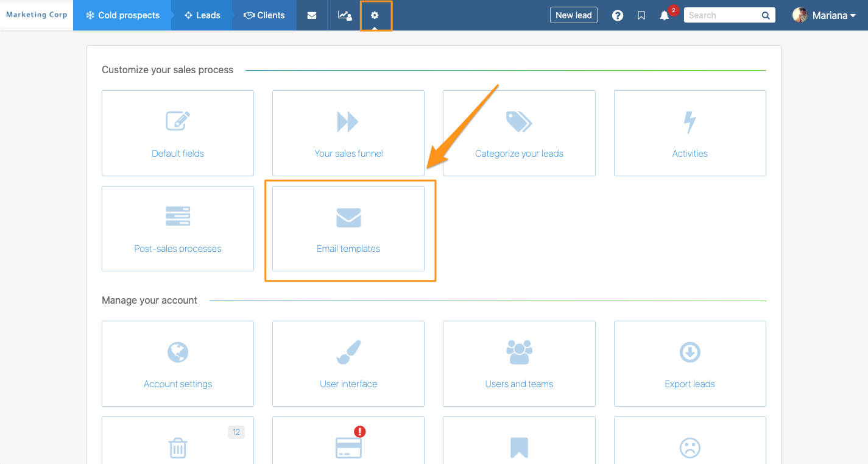Open Default fields settings

(177, 133)
